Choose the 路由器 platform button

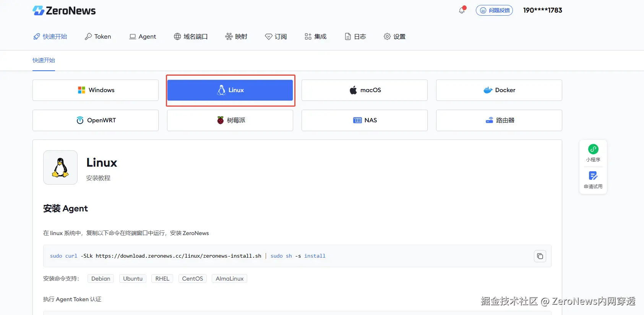(499, 120)
